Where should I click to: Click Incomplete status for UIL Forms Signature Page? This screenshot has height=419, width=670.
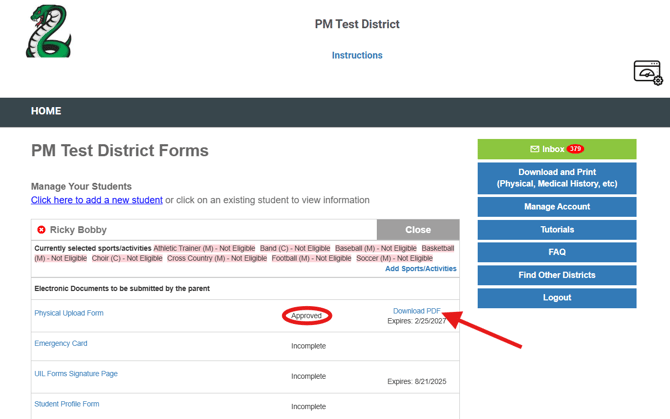point(309,376)
